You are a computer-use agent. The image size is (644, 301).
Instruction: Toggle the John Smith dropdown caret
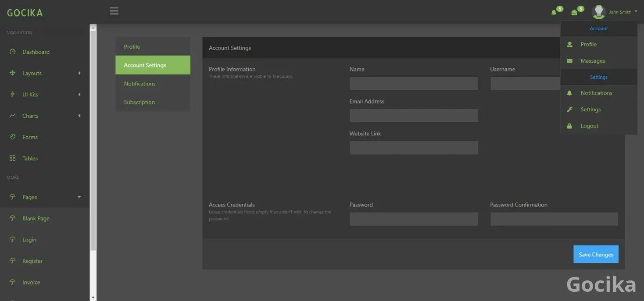pyautogui.click(x=636, y=12)
